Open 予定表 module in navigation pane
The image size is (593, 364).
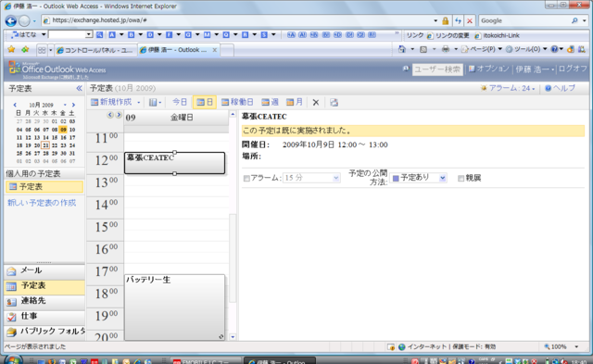click(44, 286)
